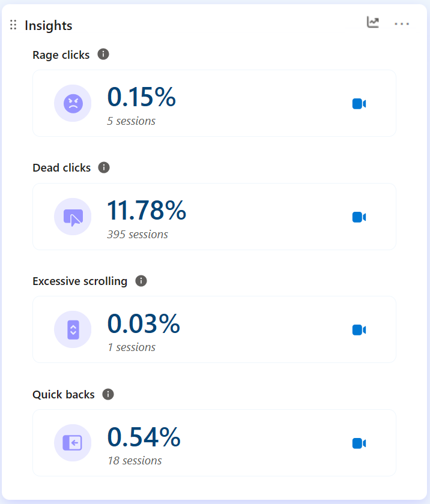Click the excessive scrolling arrows icon
The width and height of the screenshot is (430, 504).
click(x=73, y=329)
